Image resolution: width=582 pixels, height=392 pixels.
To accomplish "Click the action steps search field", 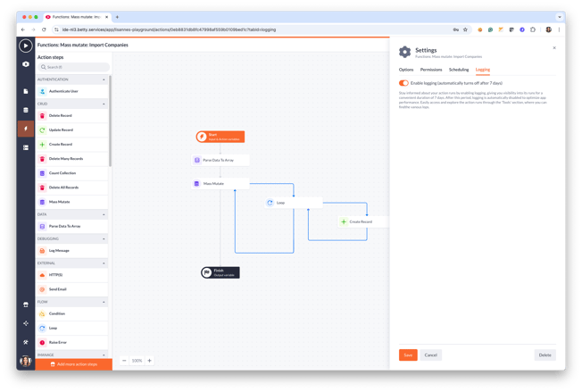I will [73, 67].
